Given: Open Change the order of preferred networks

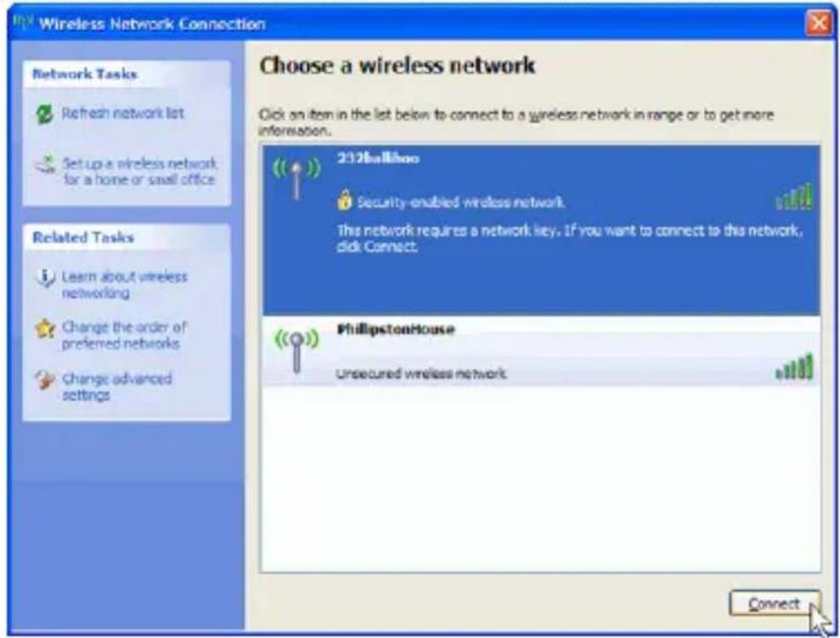Looking at the screenshot, I should tap(124, 336).
